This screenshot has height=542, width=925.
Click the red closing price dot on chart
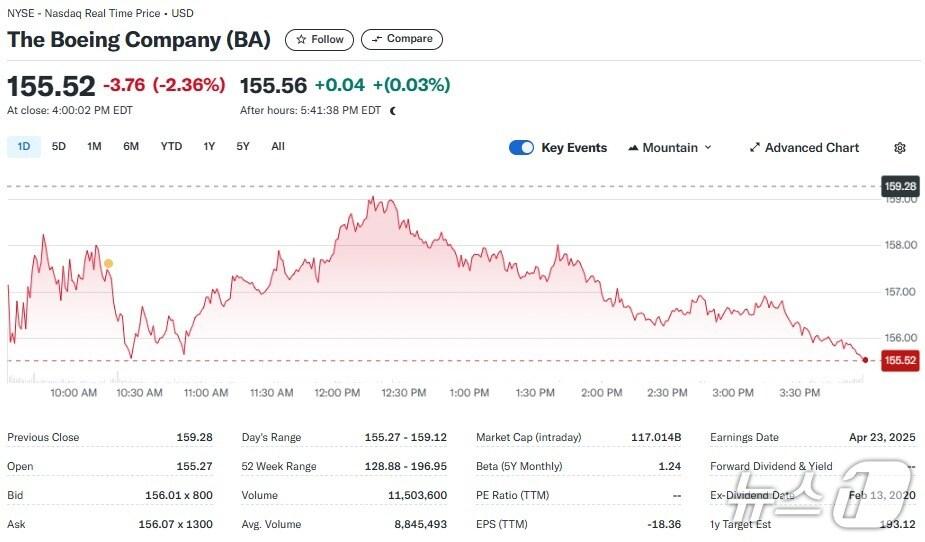(864, 358)
